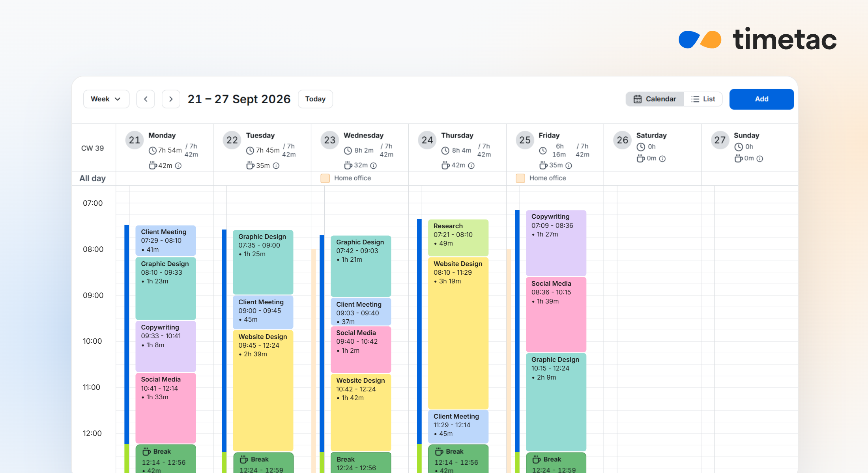The width and height of the screenshot is (868, 473).
Task: Open Monday's Graphic Design 08:10 entry
Action: coord(166,288)
